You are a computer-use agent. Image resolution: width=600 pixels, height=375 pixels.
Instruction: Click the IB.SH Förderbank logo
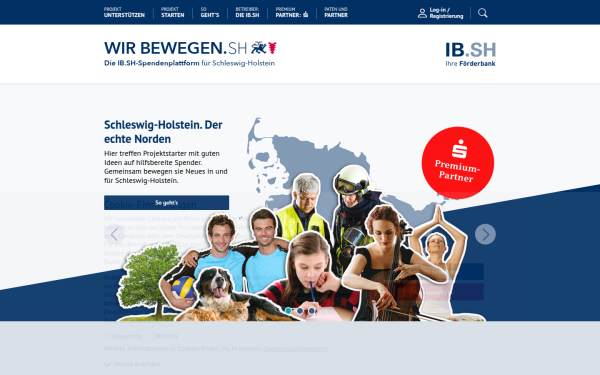point(471,54)
